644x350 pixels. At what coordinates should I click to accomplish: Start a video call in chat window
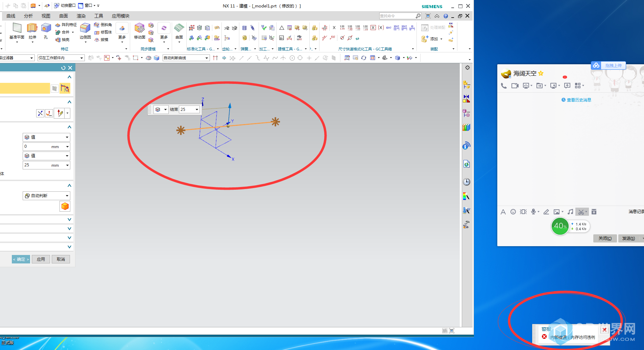(515, 86)
